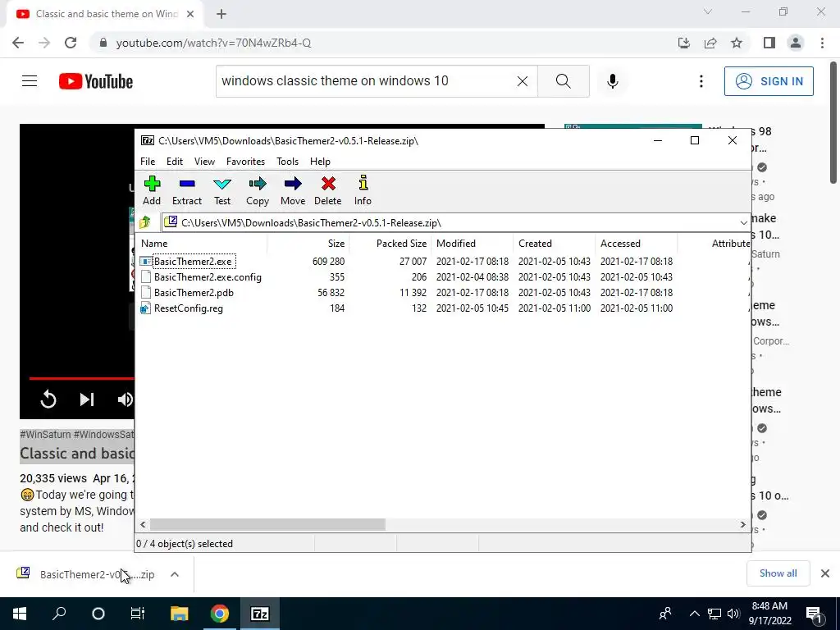
Task: Click the YouTube search magnifier button
Action: (563, 81)
